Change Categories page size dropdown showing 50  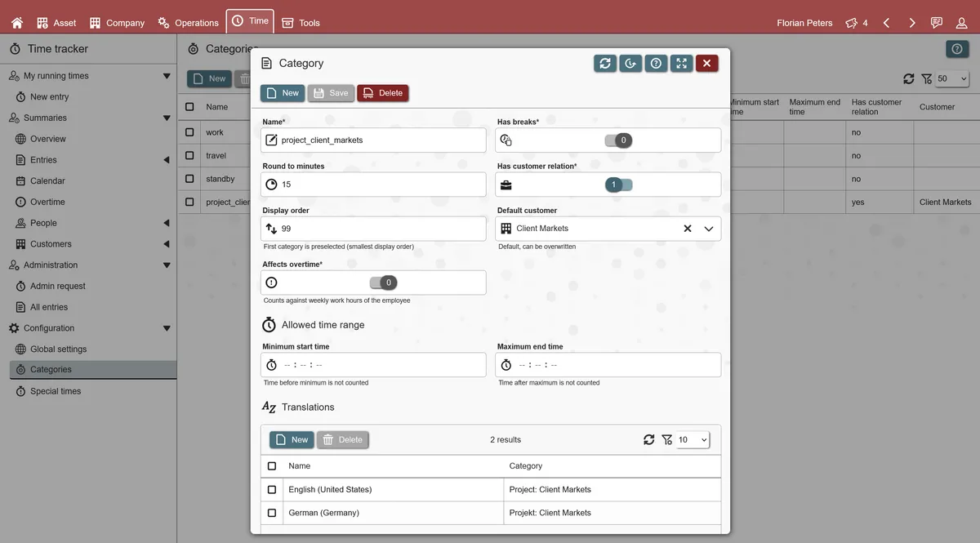952,78
